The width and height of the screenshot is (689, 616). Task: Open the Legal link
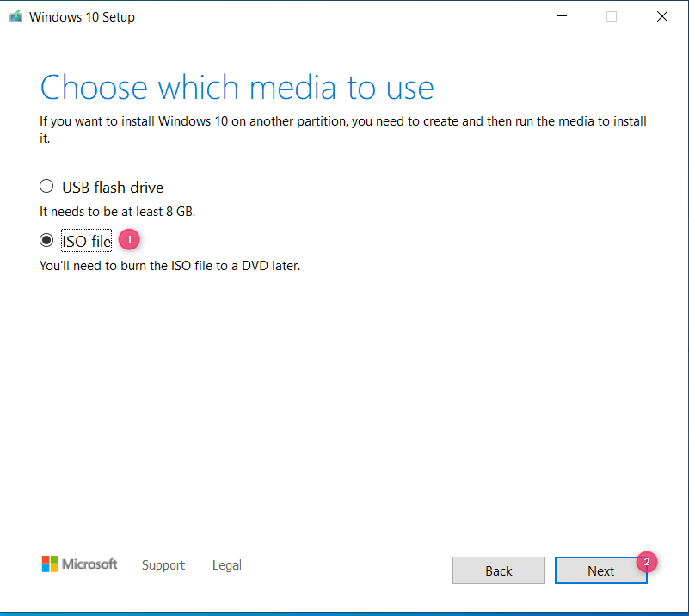[x=227, y=565]
